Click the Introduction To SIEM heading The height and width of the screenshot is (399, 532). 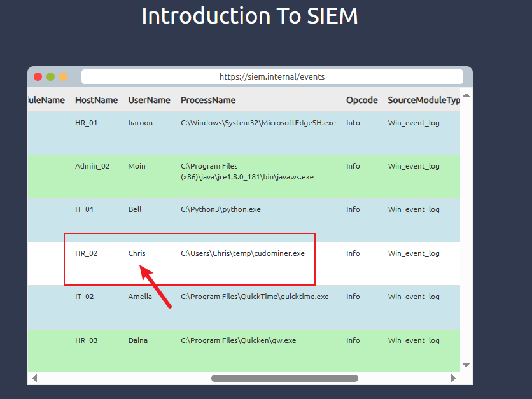(x=249, y=16)
